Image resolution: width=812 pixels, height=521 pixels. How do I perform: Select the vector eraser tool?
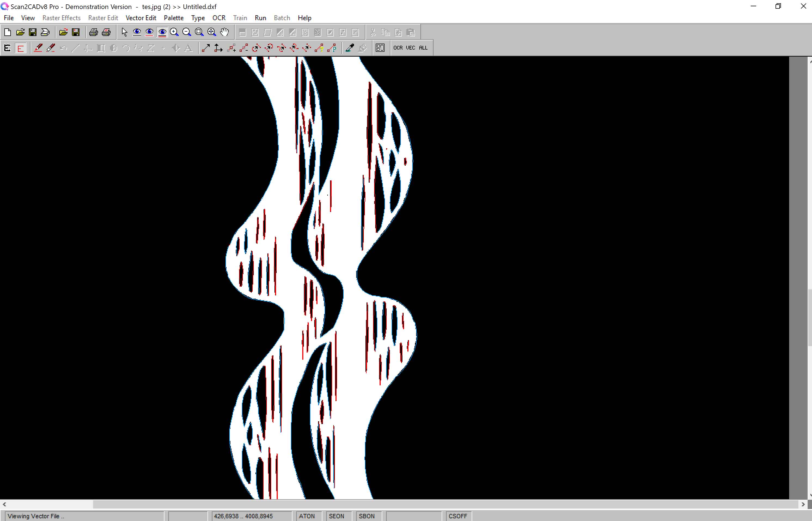tap(51, 48)
